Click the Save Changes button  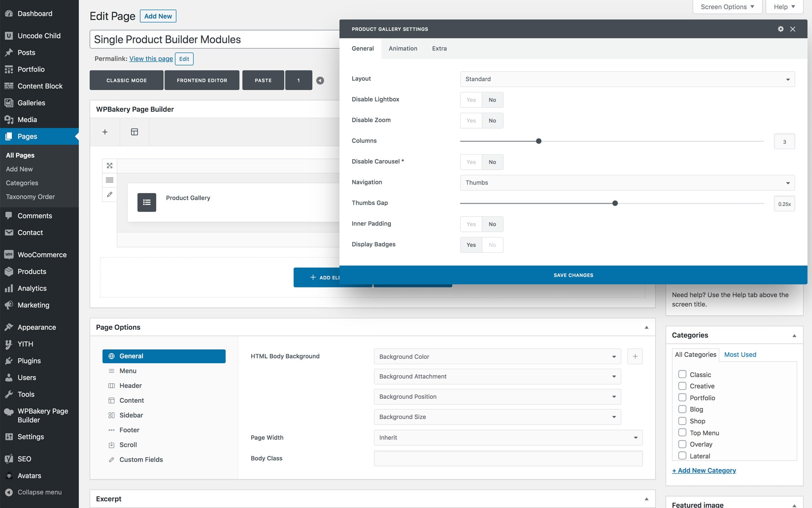tap(573, 275)
